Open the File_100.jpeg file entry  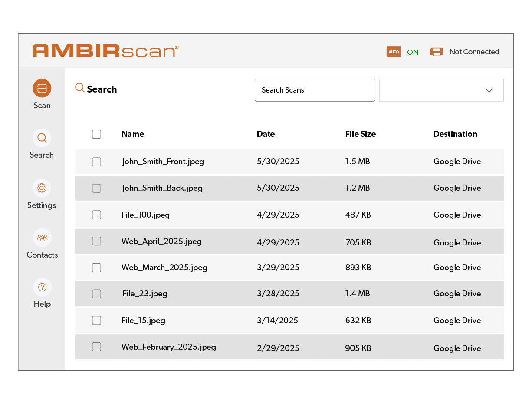point(145,215)
